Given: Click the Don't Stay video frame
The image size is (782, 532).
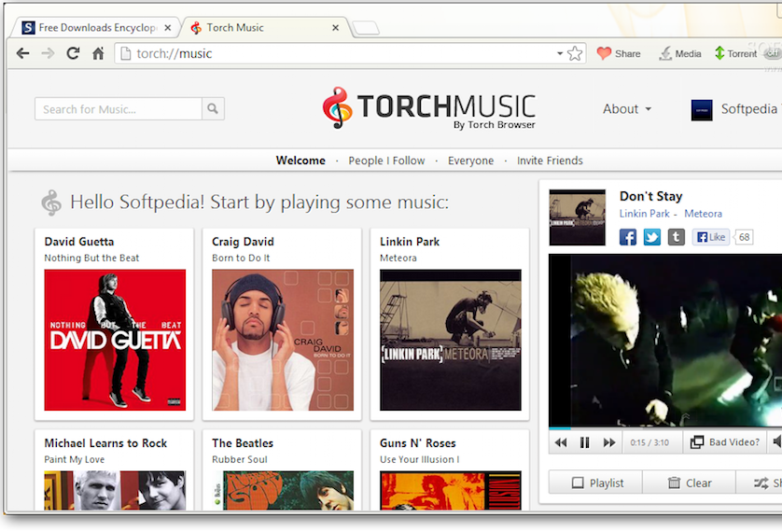Looking at the screenshot, I should [665, 340].
